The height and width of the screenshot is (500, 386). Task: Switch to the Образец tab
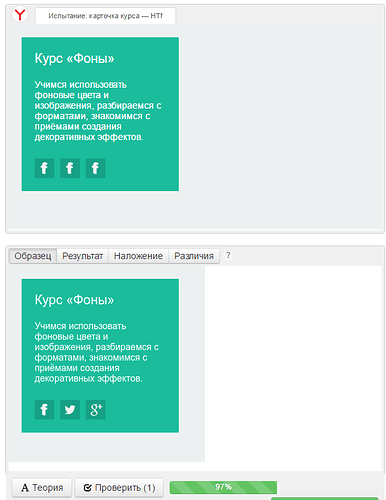tap(33, 256)
